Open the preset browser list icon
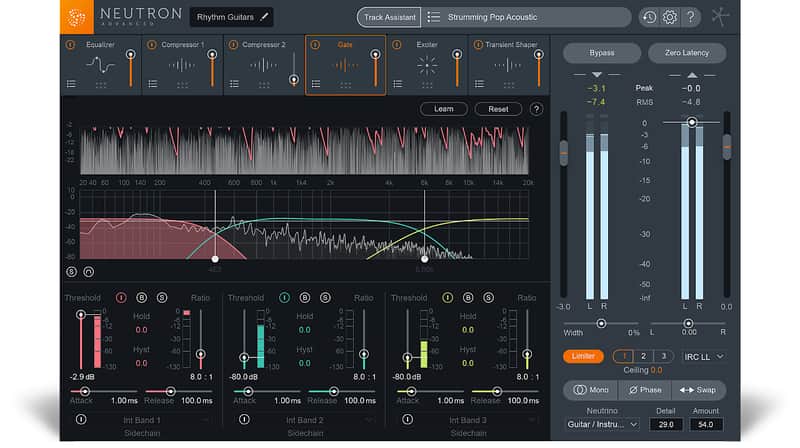Viewport: 800px width, 448px height. tap(434, 17)
